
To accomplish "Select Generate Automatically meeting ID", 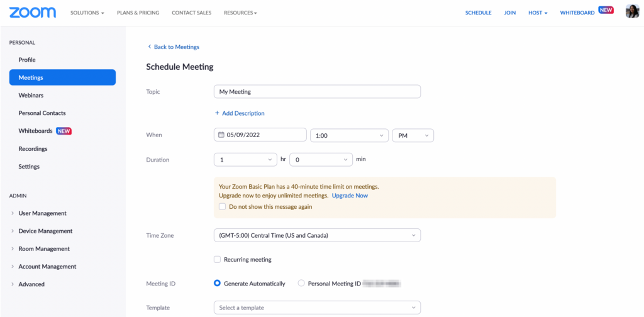I will pos(218,283).
